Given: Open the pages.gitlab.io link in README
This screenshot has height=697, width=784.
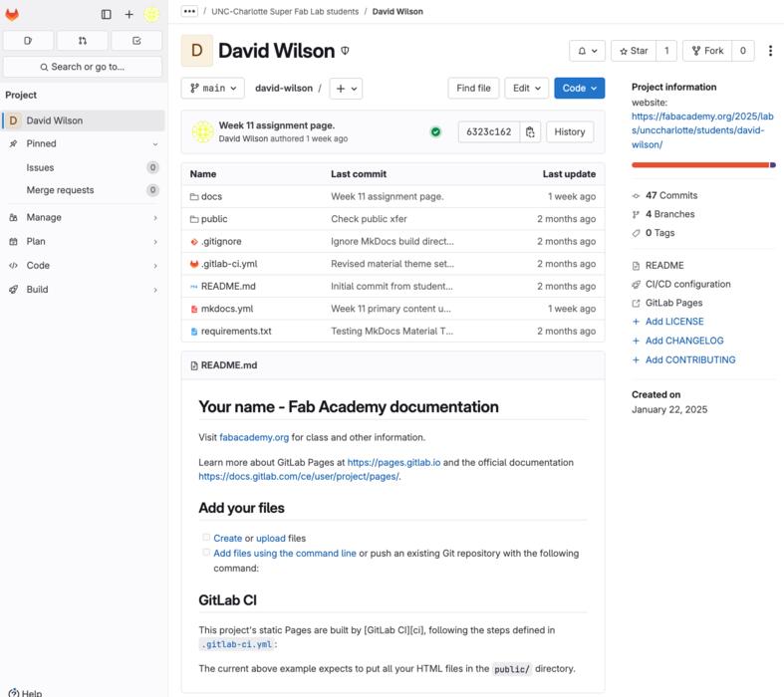Looking at the screenshot, I should point(393,463).
